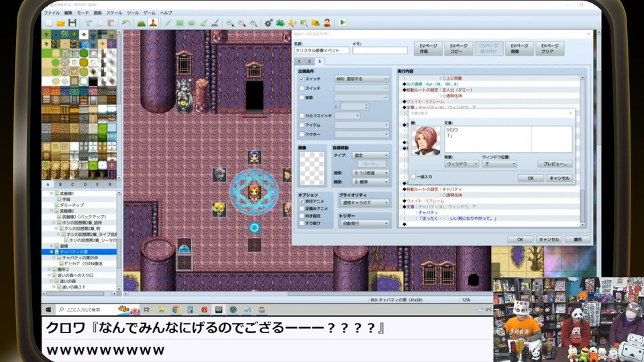Click the EVページコピー button
This screenshot has height=362, width=644.
458,48
